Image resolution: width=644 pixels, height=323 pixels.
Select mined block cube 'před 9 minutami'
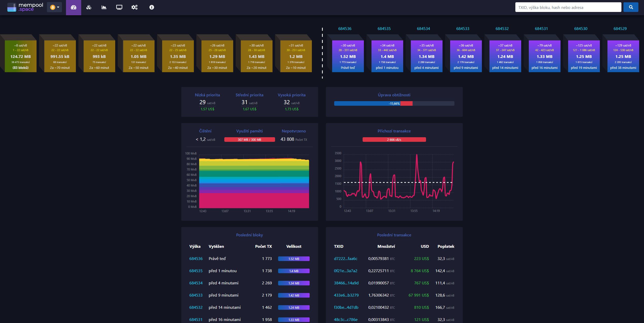click(466, 56)
